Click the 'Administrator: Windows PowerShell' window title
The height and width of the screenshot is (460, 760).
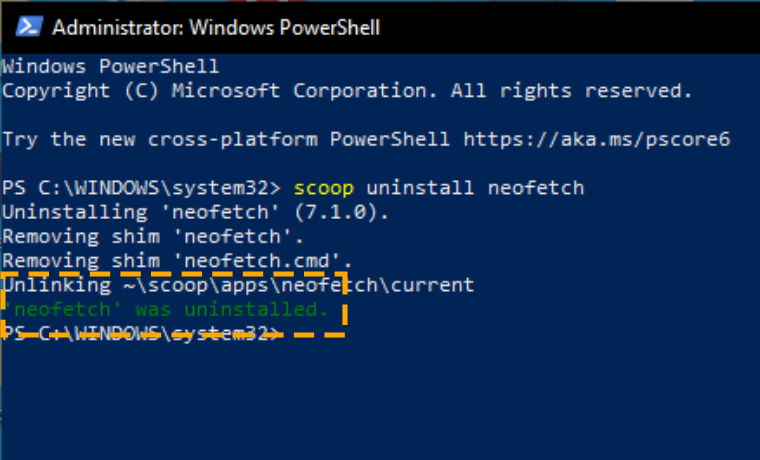pyautogui.click(x=216, y=27)
